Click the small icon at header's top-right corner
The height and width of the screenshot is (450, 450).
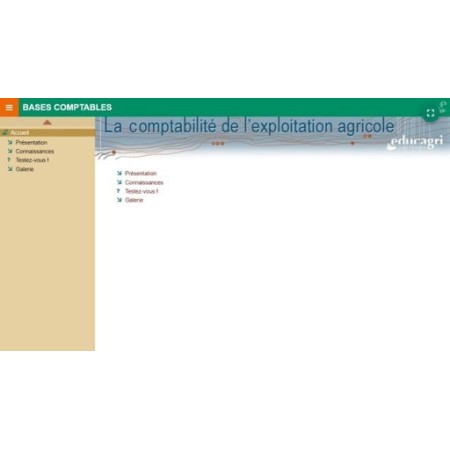[443, 107]
